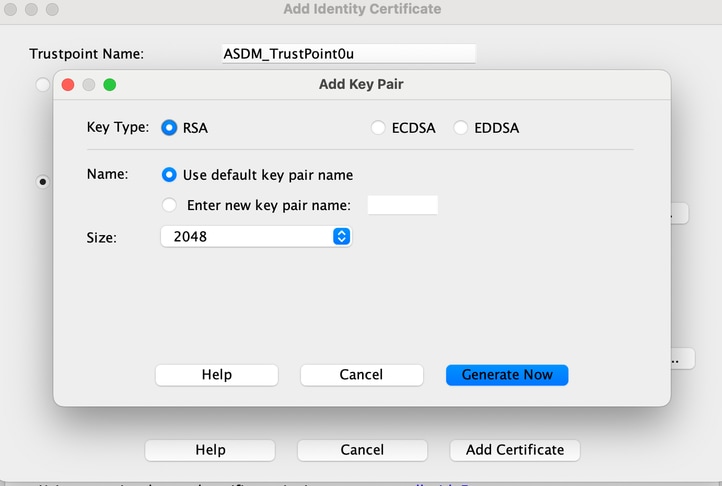The width and height of the screenshot is (722, 486).
Task: Click the new key pair name field
Action: (x=402, y=205)
